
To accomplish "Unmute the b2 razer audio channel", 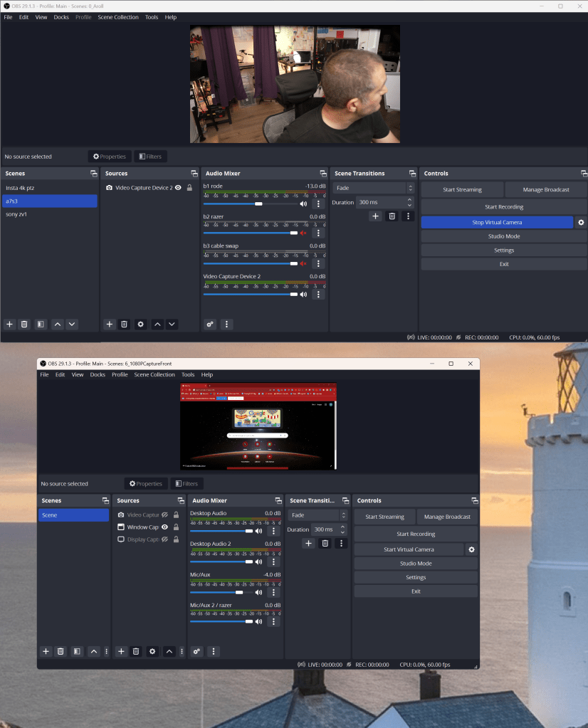I will (303, 233).
